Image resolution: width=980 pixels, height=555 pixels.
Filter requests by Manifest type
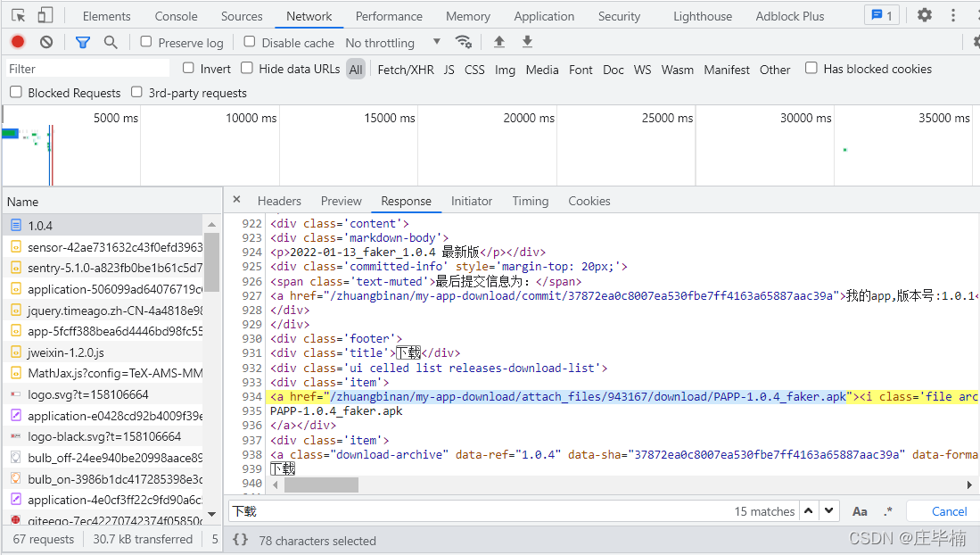[x=726, y=70]
